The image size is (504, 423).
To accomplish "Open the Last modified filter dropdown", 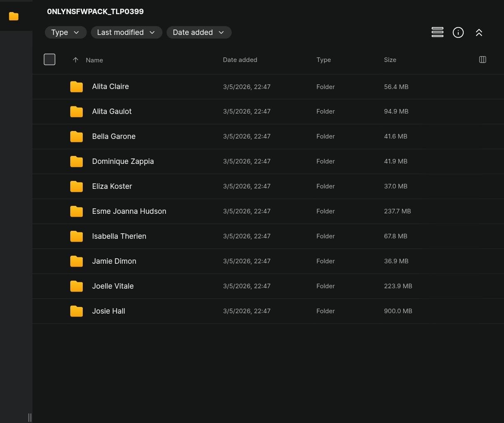I will (126, 32).
